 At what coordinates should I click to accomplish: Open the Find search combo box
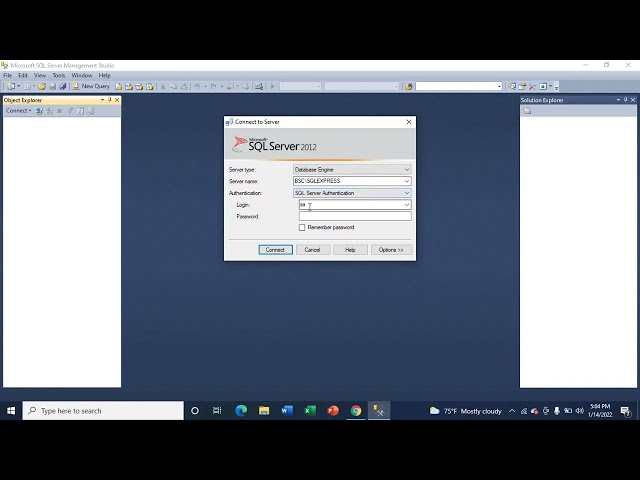(x=458, y=87)
